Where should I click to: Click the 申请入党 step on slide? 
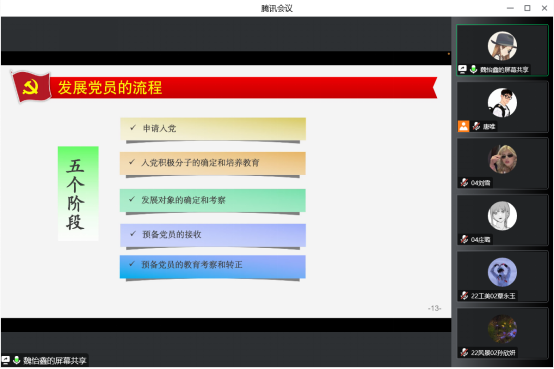coord(213,129)
